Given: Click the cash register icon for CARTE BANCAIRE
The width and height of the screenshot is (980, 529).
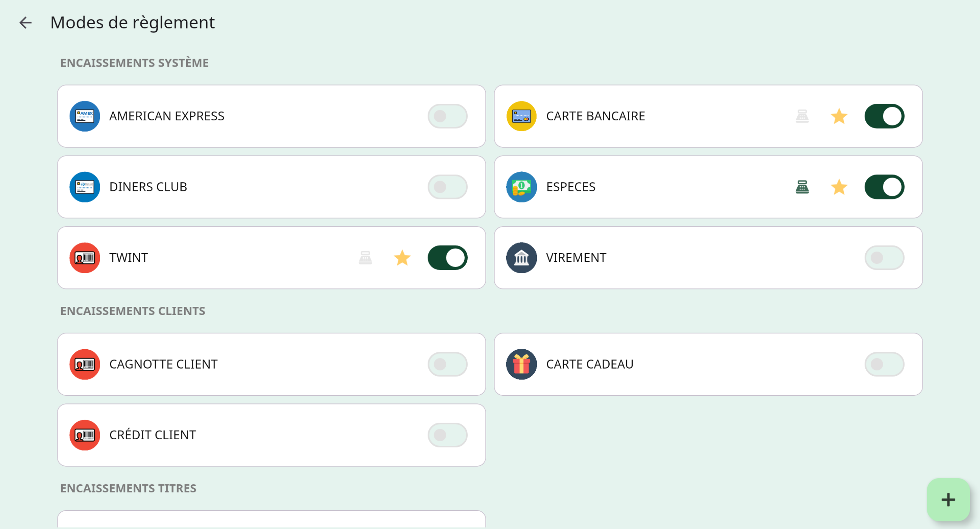Looking at the screenshot, I should [x=802, y=116].
